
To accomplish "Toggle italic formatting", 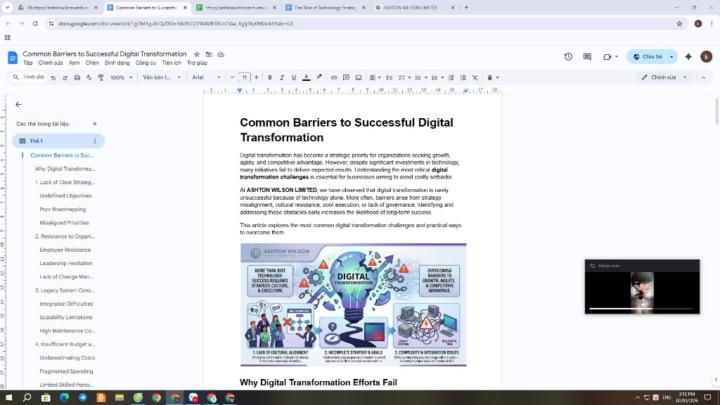I will pyautogui.click(x=282, y=77).
